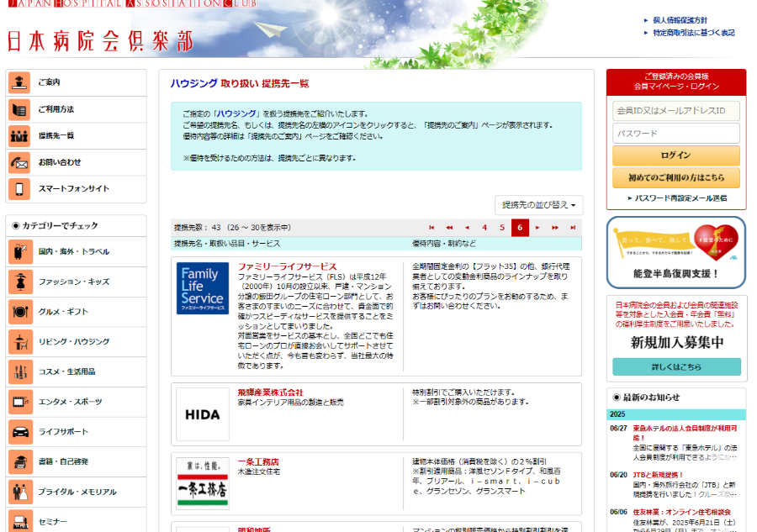Go to next page arrow

tap(537, 228)
